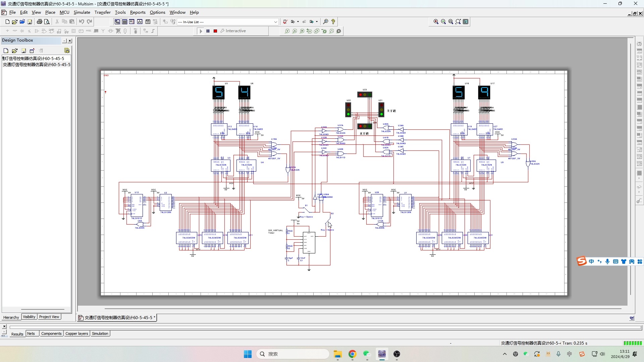The width and height of the screenshot is (644, 362).
Task: Expand the forward annotate dropdown arrow
Action: click(x=317, y=22)
